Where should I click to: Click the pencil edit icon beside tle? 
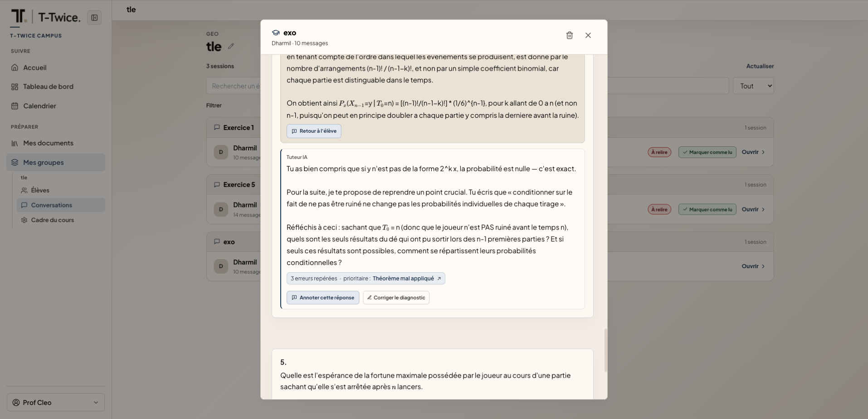coord(231,46)
